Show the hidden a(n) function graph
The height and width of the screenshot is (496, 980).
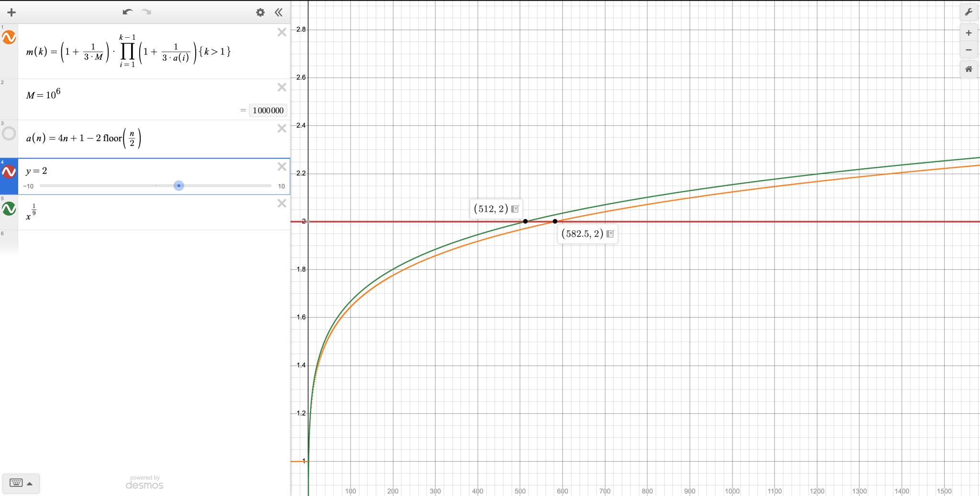click(9, 133)
